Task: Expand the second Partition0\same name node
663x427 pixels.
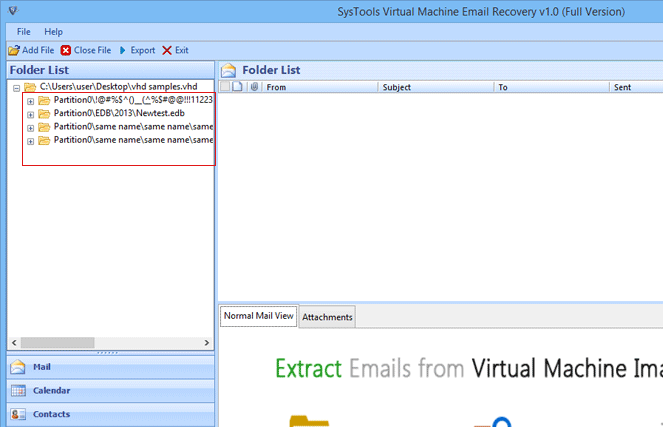Action: pos(30,141)
